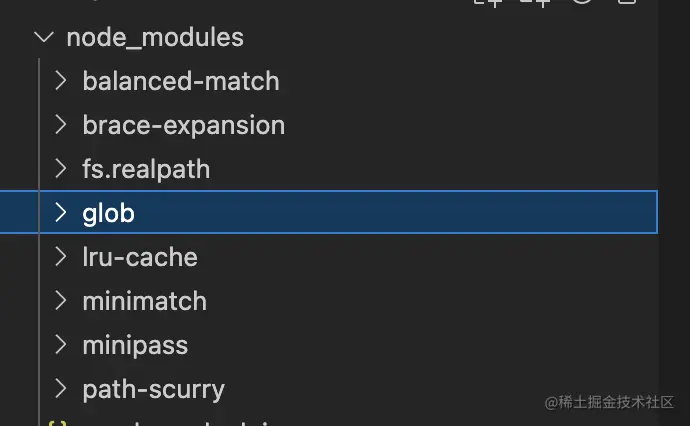This screenshot has height=426, width=690.
Task: Select the brace-expansion folder label
Action: tap(184, 125)
